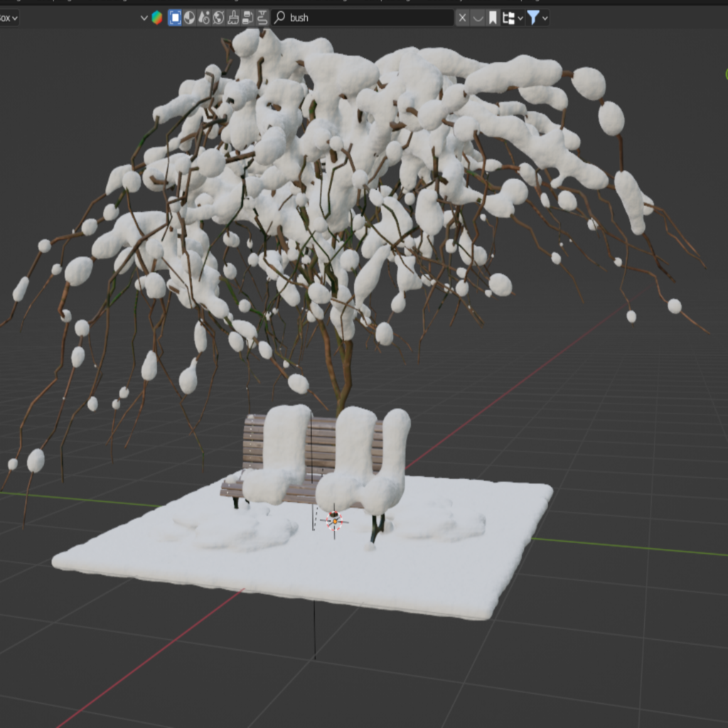
Task: Open the Select Box mode dropdown
Action: 9,18
